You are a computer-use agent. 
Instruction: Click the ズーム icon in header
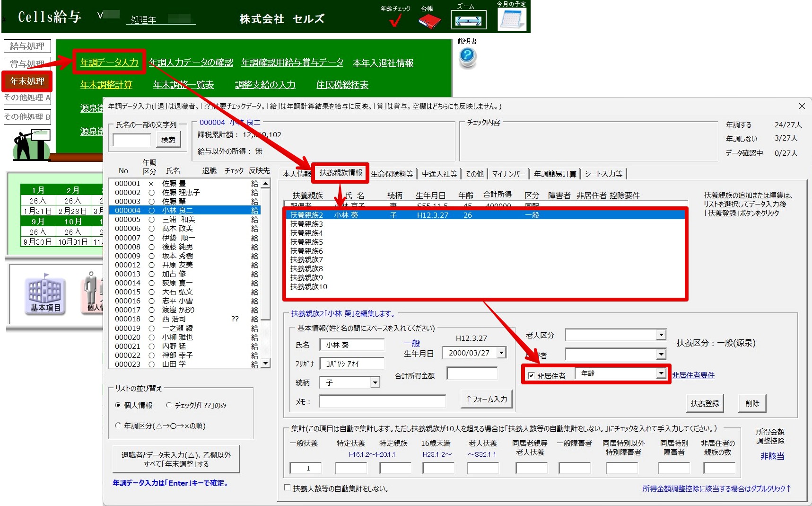point(468,20)
